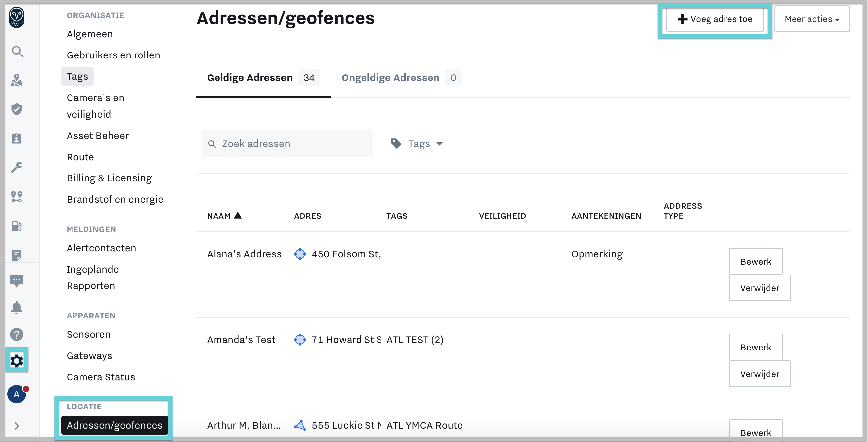Click the TAGS column header

397,216
